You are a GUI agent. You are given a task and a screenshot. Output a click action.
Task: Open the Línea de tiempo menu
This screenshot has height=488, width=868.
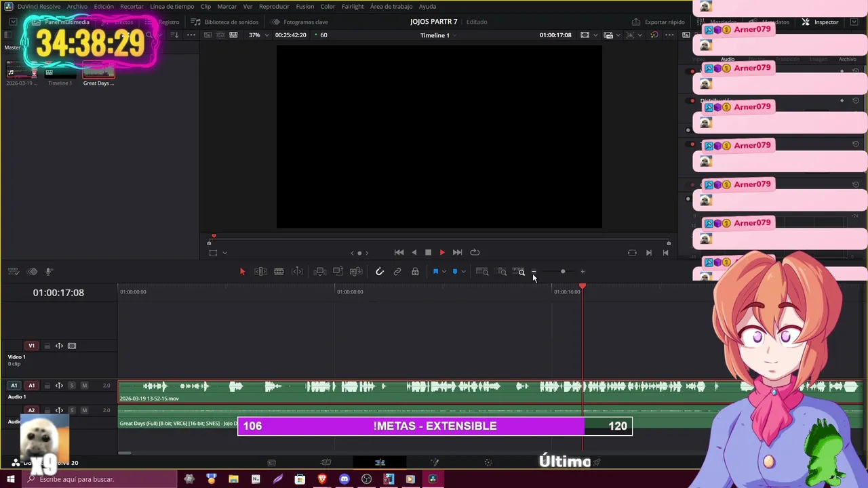tap(172, 6)
